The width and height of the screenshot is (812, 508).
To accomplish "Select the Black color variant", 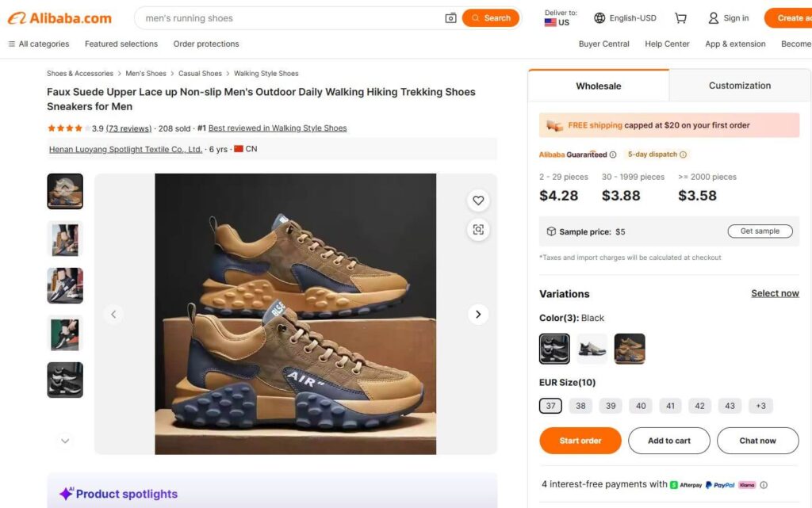I will click(553, 348).
